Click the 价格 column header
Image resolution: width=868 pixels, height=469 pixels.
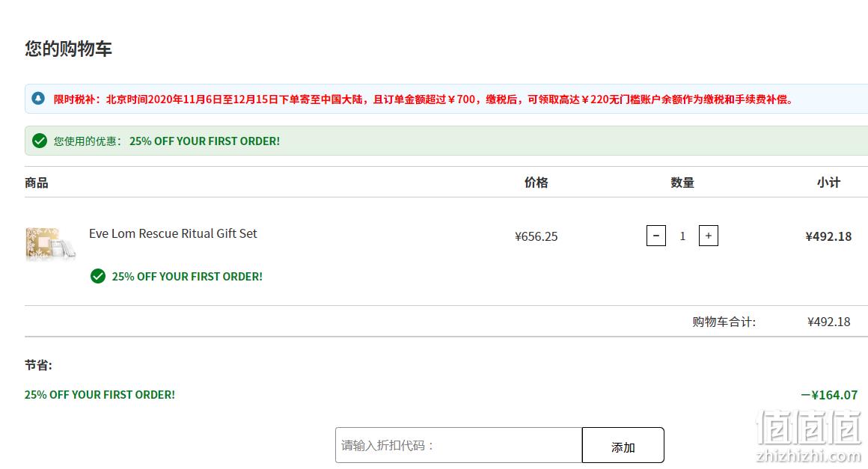[x=537, y=183]
